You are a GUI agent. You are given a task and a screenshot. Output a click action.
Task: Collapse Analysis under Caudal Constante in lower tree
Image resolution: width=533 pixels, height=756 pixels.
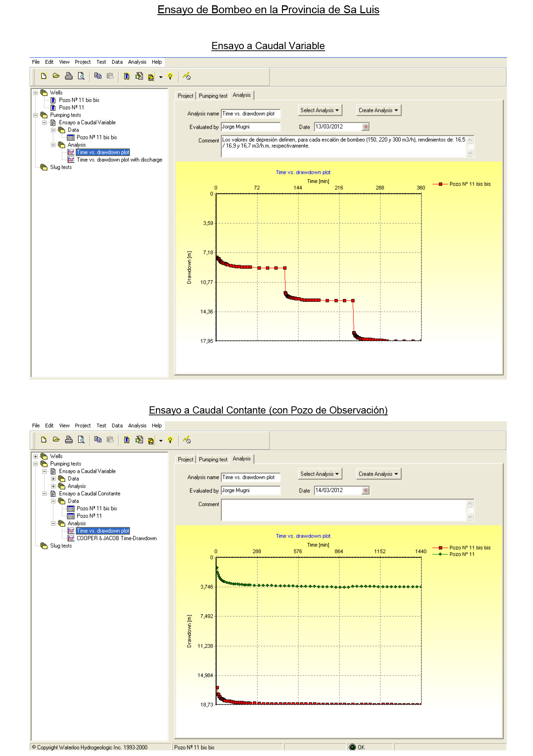click(53, 524)
